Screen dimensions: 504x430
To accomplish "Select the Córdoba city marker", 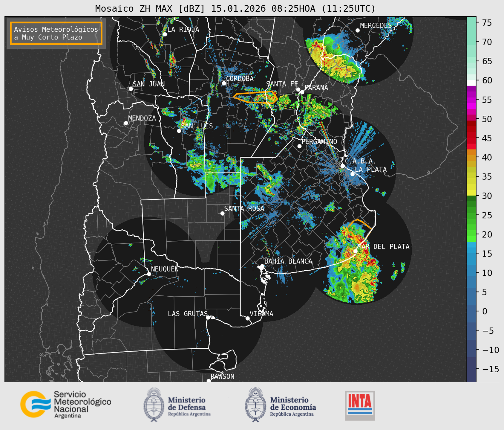I will [224, 83].
